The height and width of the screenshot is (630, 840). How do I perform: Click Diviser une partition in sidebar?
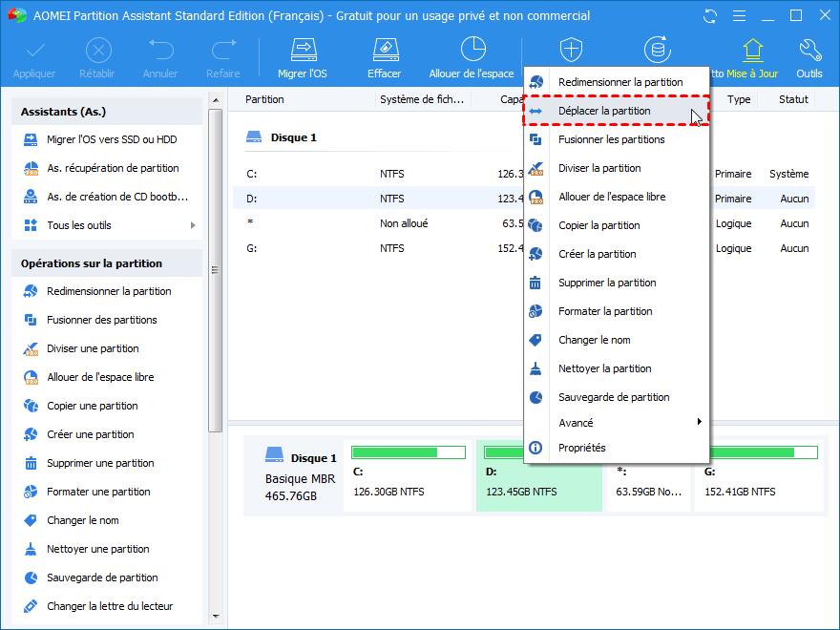(x=107, y=348)
